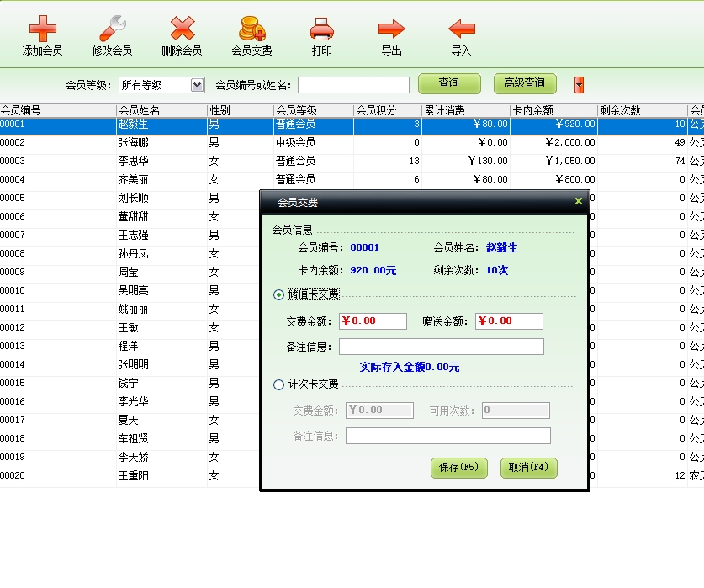
Task: Open 高级查询 advanced search
Action: (x=525, y=83)
